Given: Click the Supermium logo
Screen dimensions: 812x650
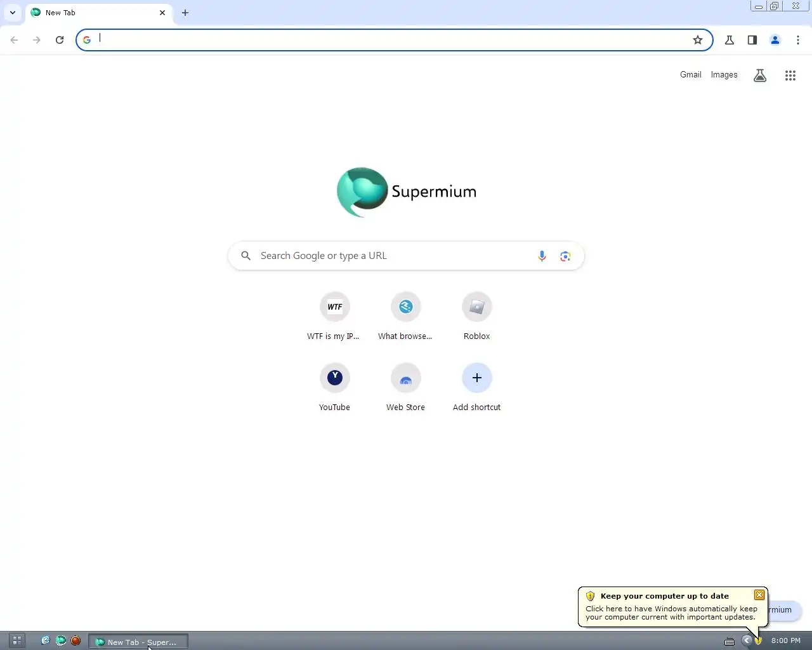Looking at the screenshot, I should (x=406, y=192).
